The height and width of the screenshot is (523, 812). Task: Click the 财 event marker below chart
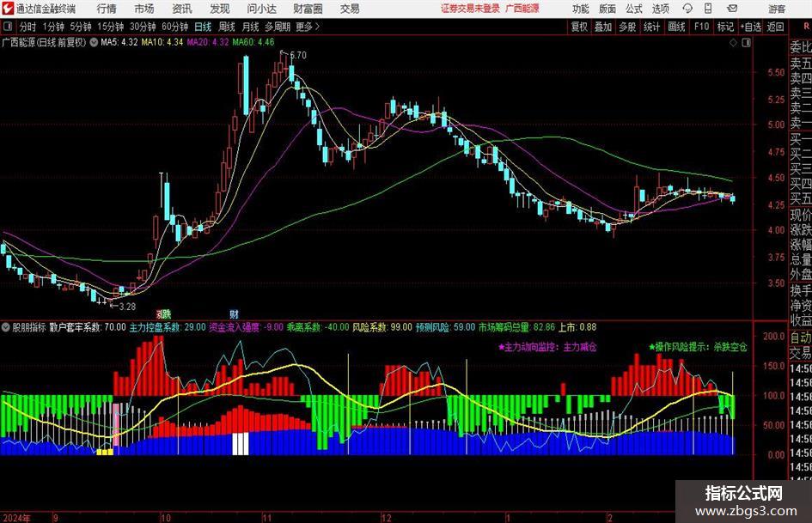(x=234, y=313)
